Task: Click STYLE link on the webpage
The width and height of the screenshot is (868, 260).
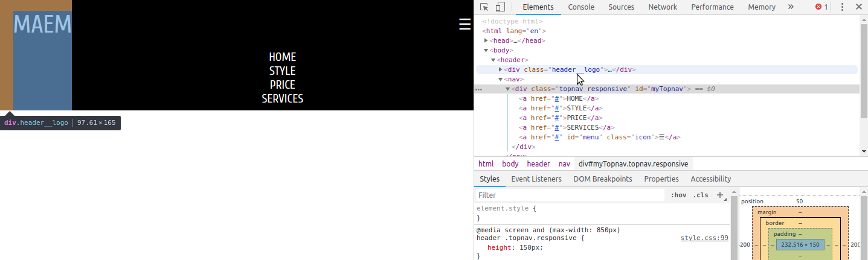Action: point(282,71)
